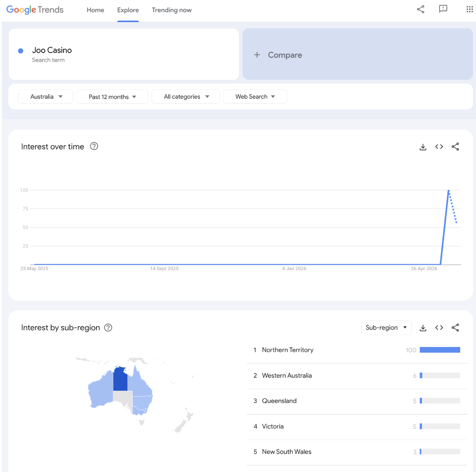Image resolution: width=476 pixels, height=472 pixels.
Task: Open the Google apps grid
Action: point(470,9)
